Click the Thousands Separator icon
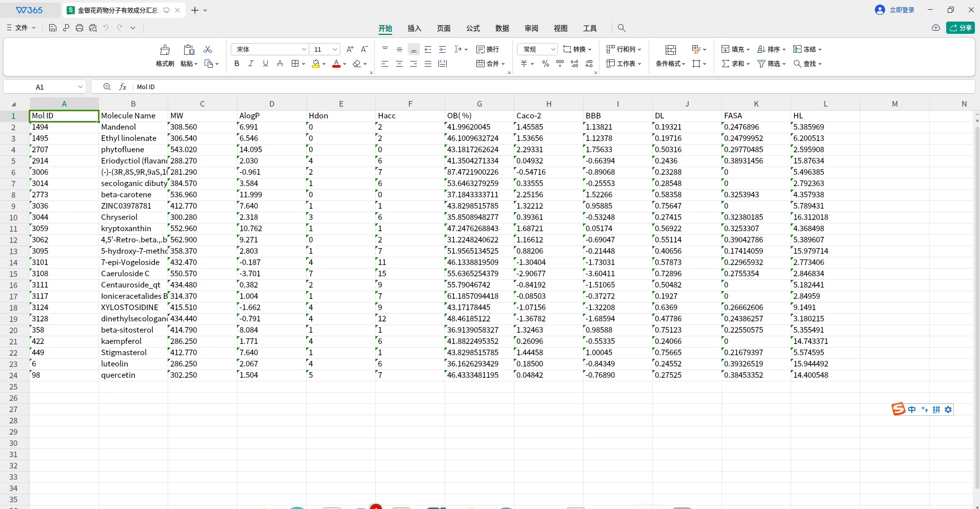Screen dimensions: 980x509 560,64
